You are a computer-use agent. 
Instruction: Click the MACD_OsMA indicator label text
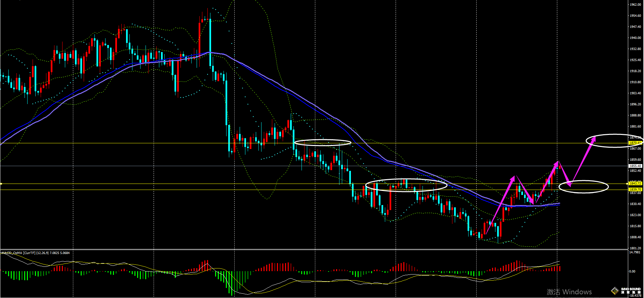click(x=35, y=253)
